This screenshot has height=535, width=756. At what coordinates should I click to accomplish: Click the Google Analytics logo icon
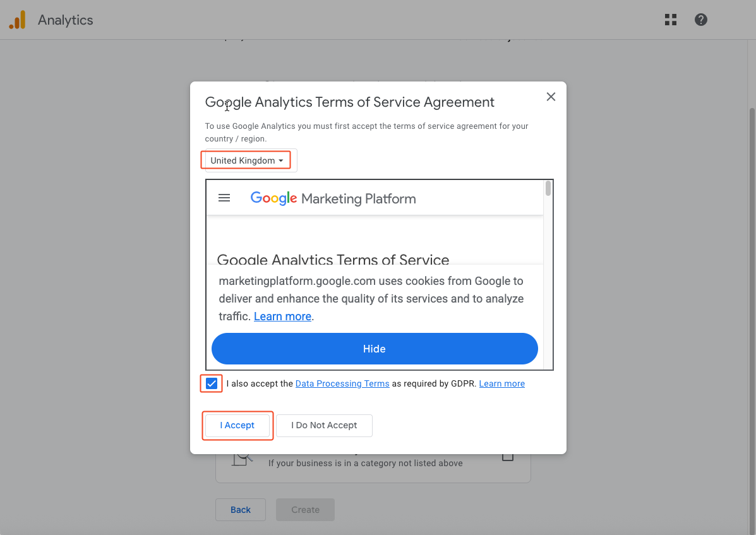[17, 20]
